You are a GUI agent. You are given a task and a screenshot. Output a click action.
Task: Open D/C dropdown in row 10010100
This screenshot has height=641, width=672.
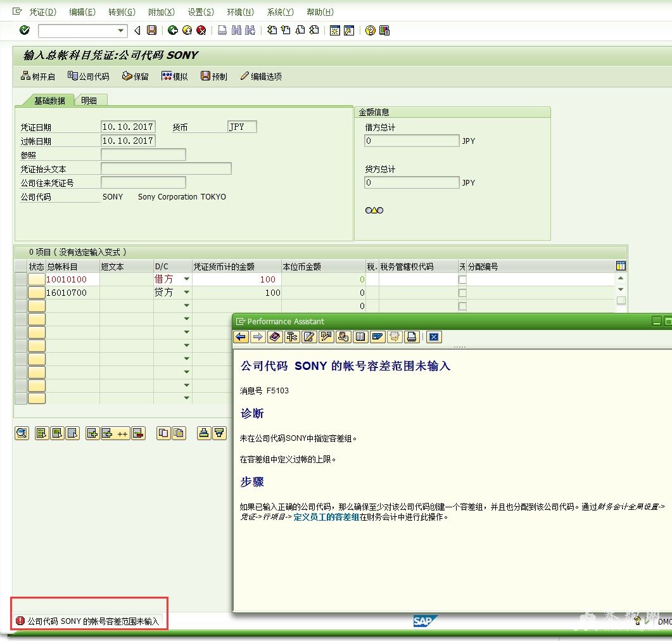tap(186, 279)
